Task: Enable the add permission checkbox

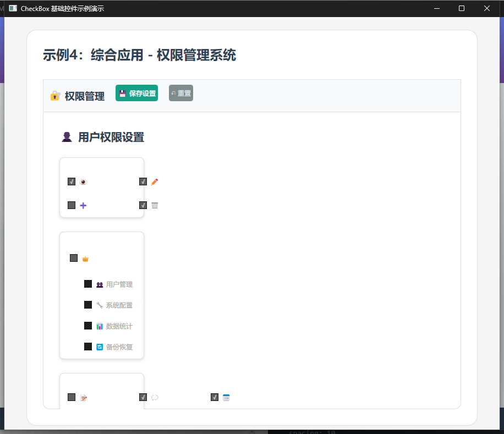Action: 71,205
